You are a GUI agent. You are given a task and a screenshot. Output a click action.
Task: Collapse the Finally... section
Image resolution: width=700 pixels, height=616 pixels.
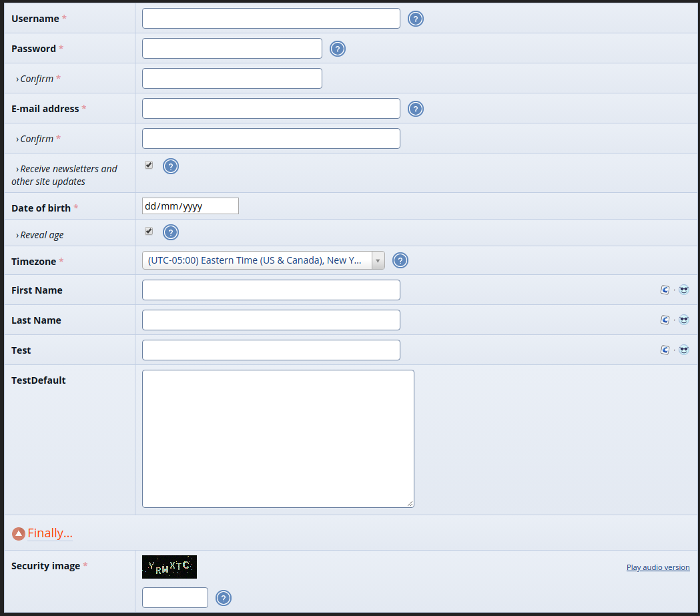[x=19, y=534]
